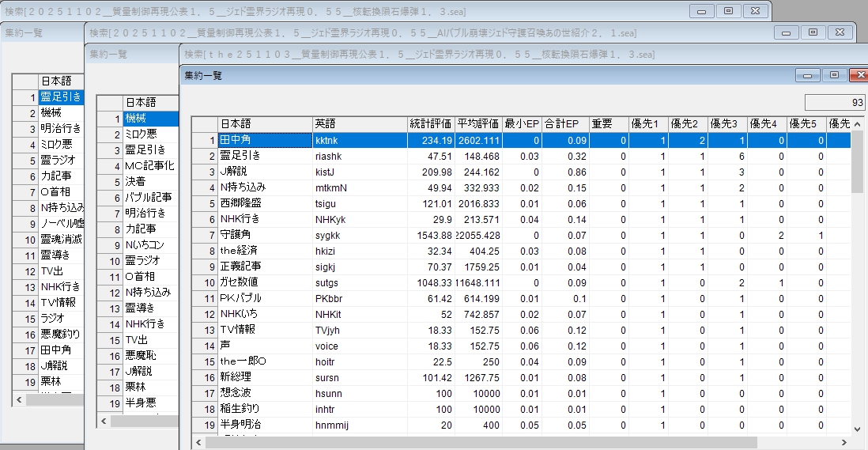Click the vertical scrollbar down arrow

point(858,428)
